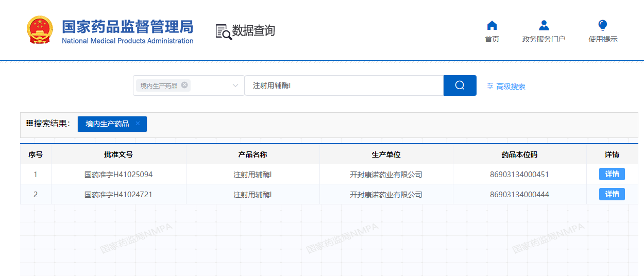Open 高级搜索 advanced search link
Image resolution: width=644 pixels, height=276 pixels.
[x=511, y=87]
